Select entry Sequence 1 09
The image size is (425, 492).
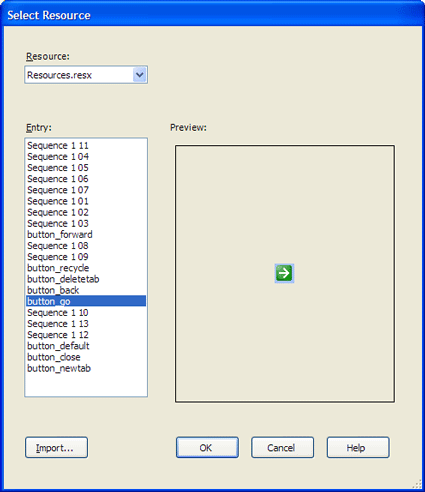(86, 257)
